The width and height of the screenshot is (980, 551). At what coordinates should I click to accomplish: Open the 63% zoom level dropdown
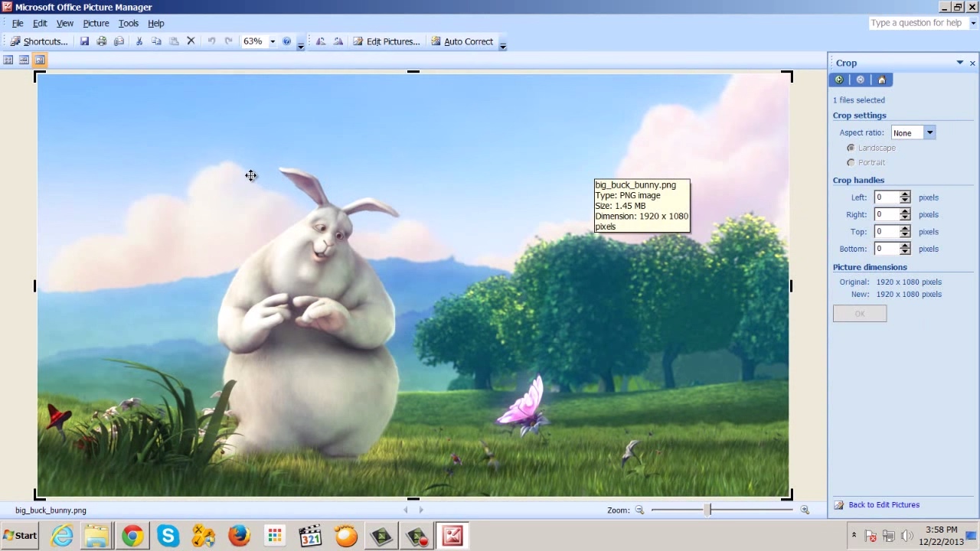pyautogui.click(x=272, y=41)
